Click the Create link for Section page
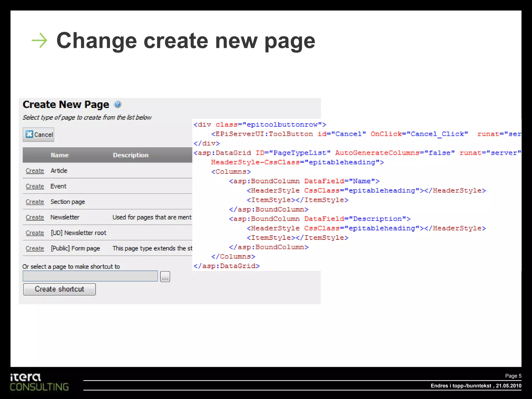Screen dimensions: 532x399 pos(35,202)
